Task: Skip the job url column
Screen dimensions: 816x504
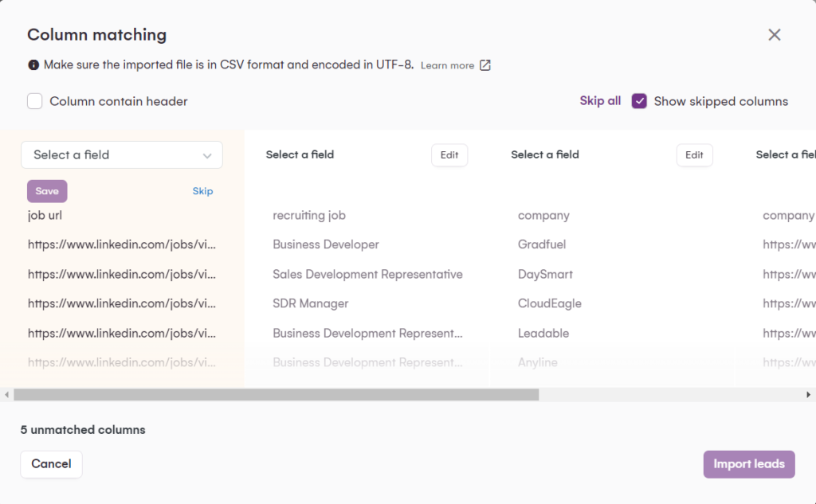Action: pyautogui.click(x=202, y=191)
